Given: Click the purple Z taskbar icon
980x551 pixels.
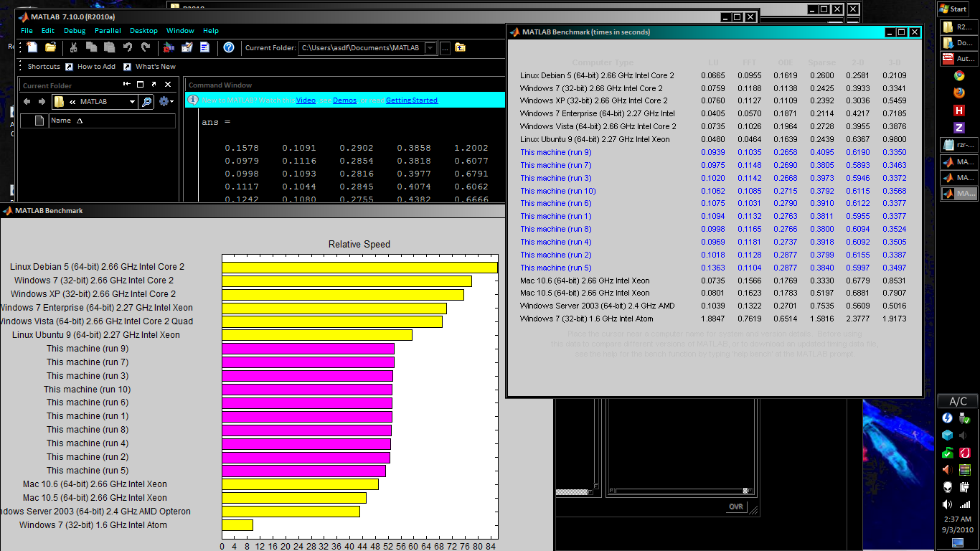Looking at the screenshot, I should tap(958, 127).
